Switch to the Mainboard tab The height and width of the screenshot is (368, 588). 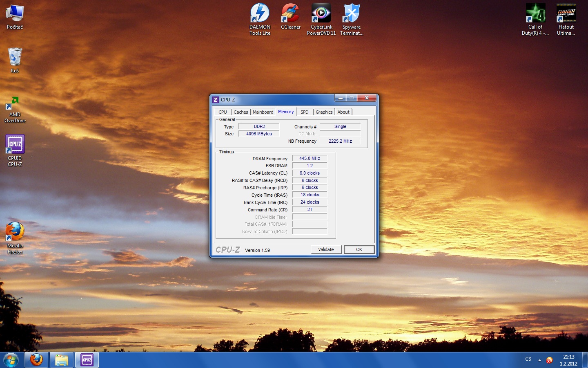263,112
